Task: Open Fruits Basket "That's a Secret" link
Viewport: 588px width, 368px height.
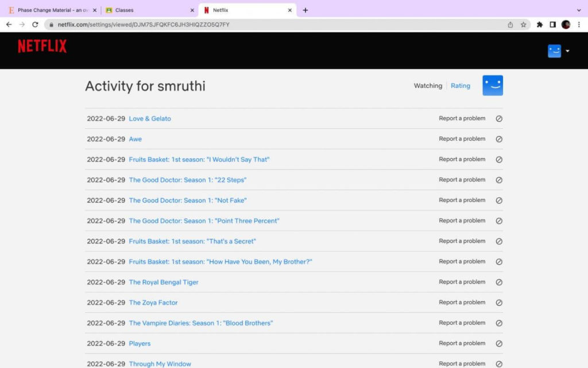Action: (192, 241)
